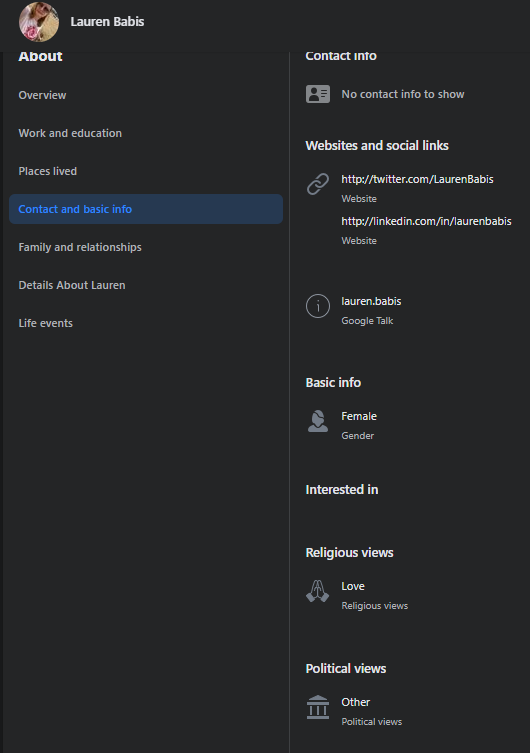Select Contact and basic info tab
The height and width of the screenshot is (753, 530).
coord(146,209)
